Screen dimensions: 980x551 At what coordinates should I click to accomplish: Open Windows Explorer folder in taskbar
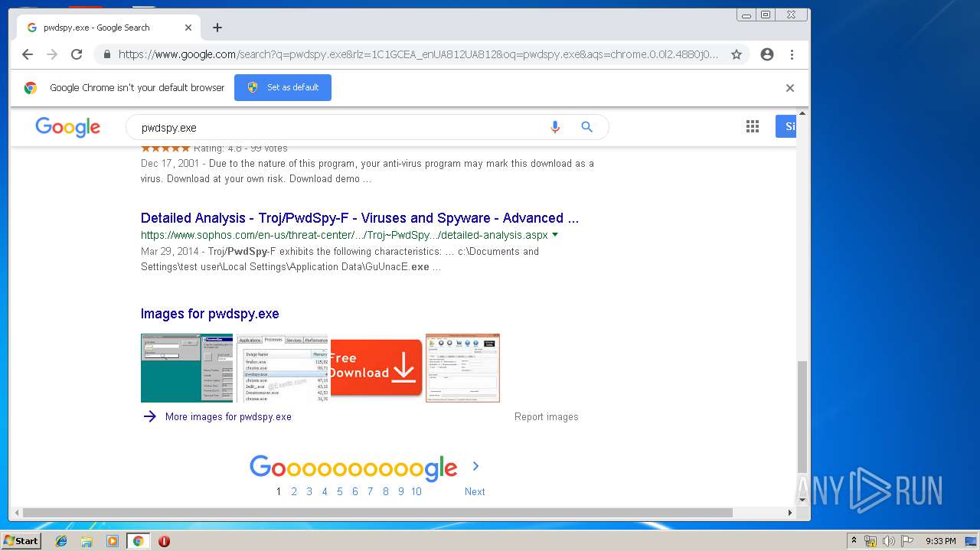[87, 541]
